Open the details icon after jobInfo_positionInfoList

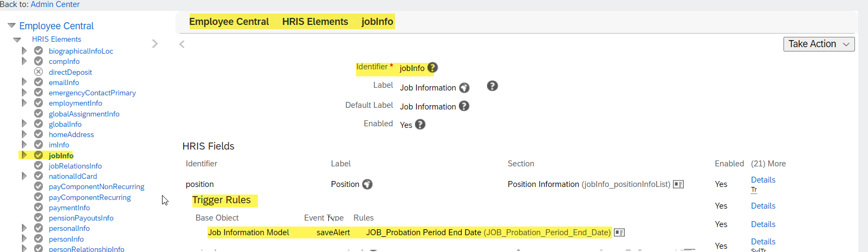coord(678,184)
